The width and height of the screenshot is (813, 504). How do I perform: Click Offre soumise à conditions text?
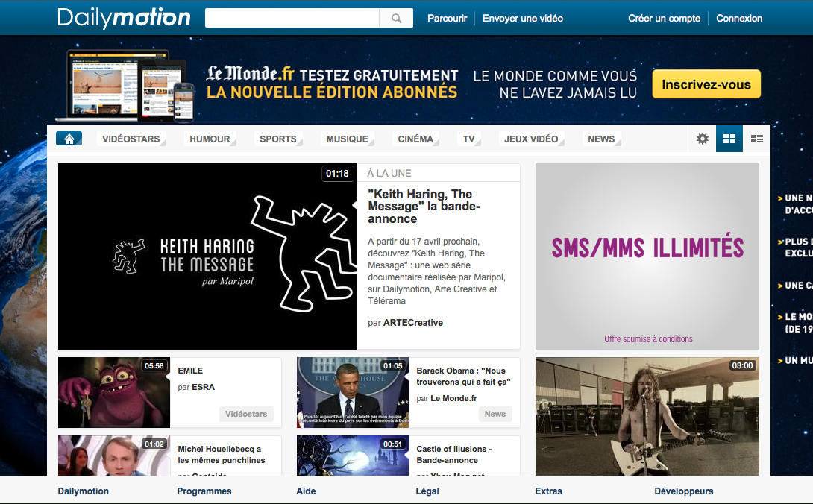[648, 338]
